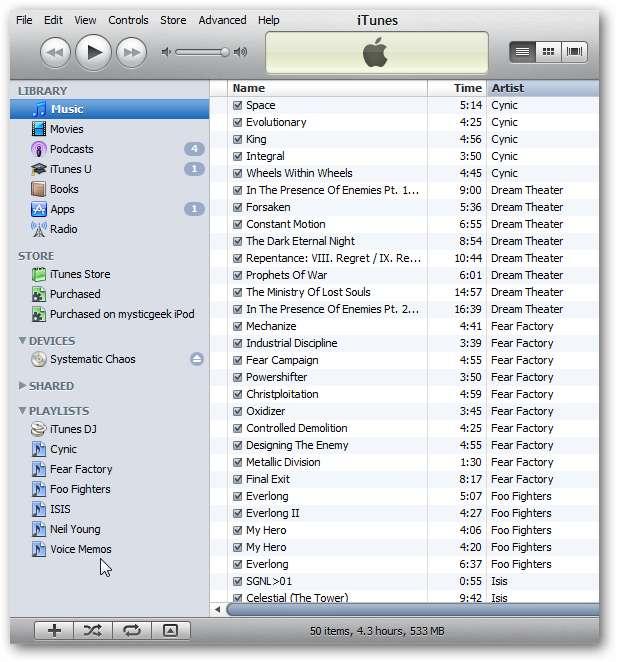
Task: Open iTunes Store in sidebar
Action: click(x=80, y=274)
